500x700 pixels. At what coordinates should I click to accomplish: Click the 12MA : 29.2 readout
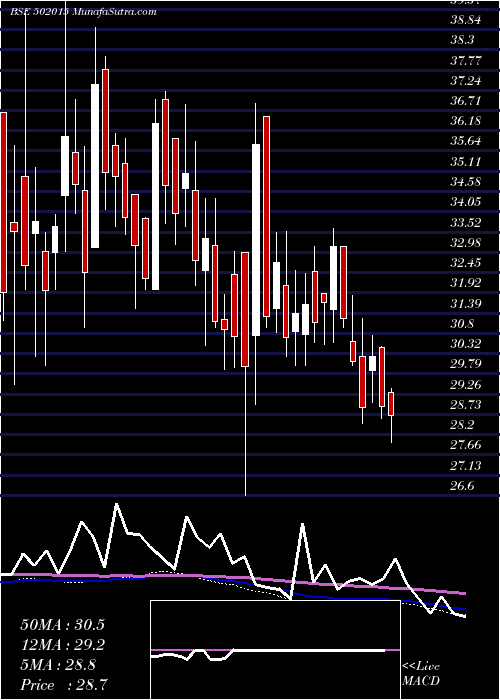(62, 645)
